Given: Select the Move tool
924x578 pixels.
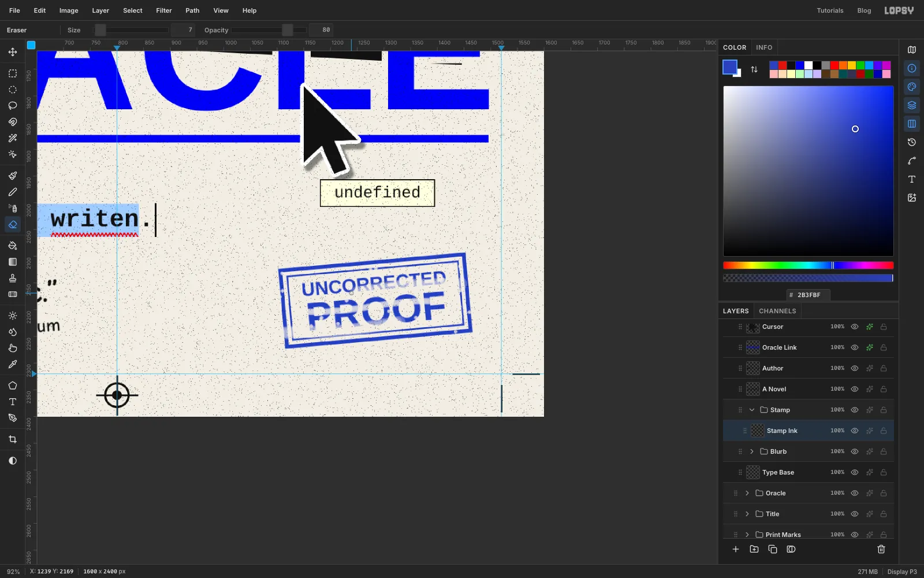Looking at the screenshot, I should [13, 52].
